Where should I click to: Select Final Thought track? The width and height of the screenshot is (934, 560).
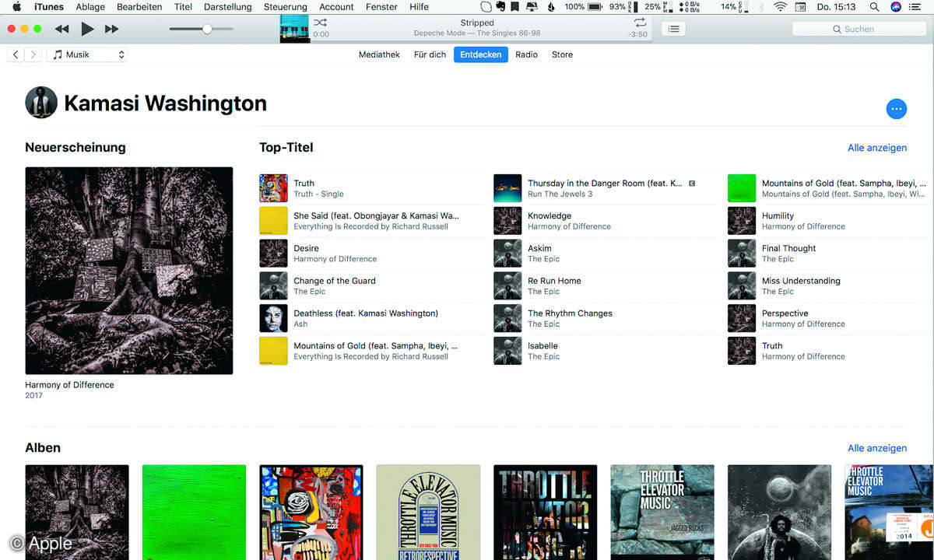[x=830, y=254]
